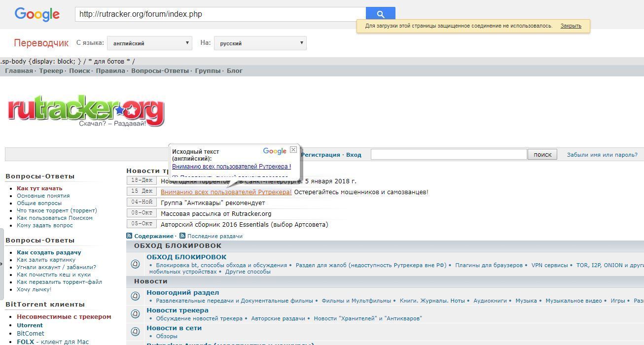Open the Авторские раздачи subforum
This screenshot has height=345, width=644.
tap(278, 318)
